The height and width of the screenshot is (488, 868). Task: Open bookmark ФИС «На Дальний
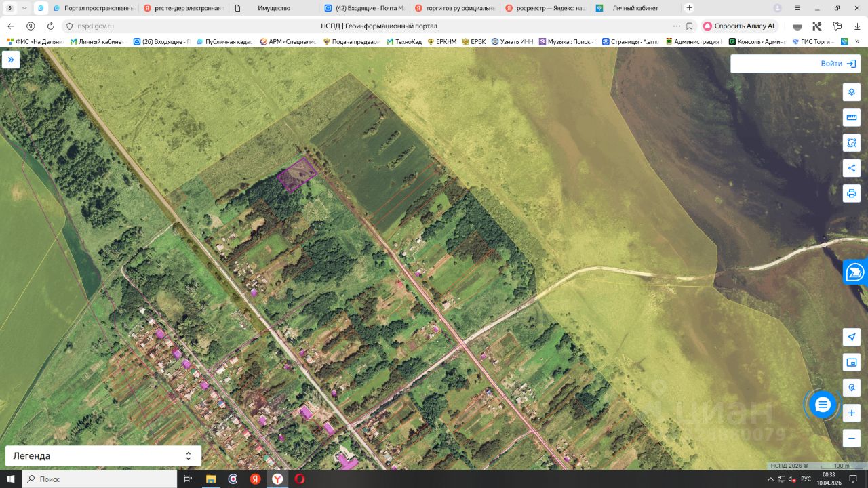tap(35, 41)
